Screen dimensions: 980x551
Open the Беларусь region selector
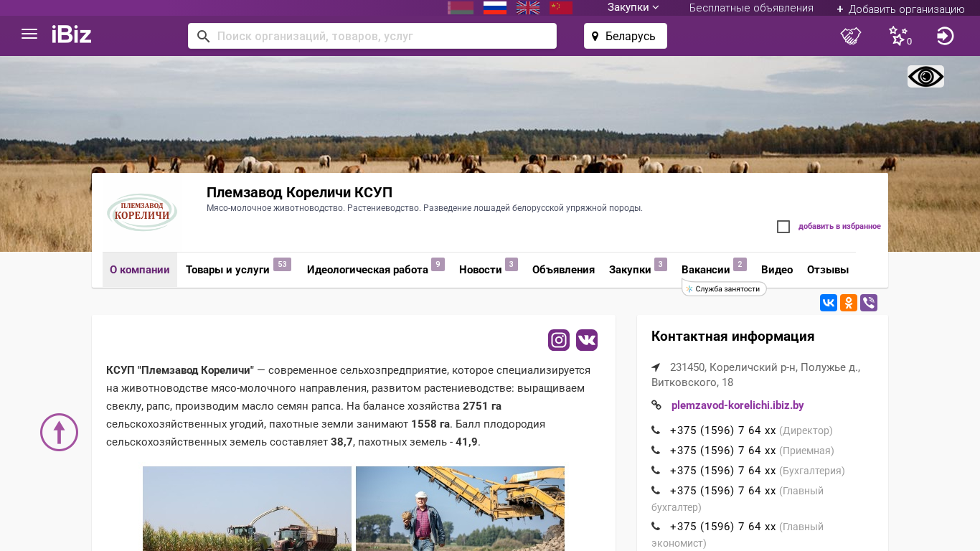click(x=625, y=36)
